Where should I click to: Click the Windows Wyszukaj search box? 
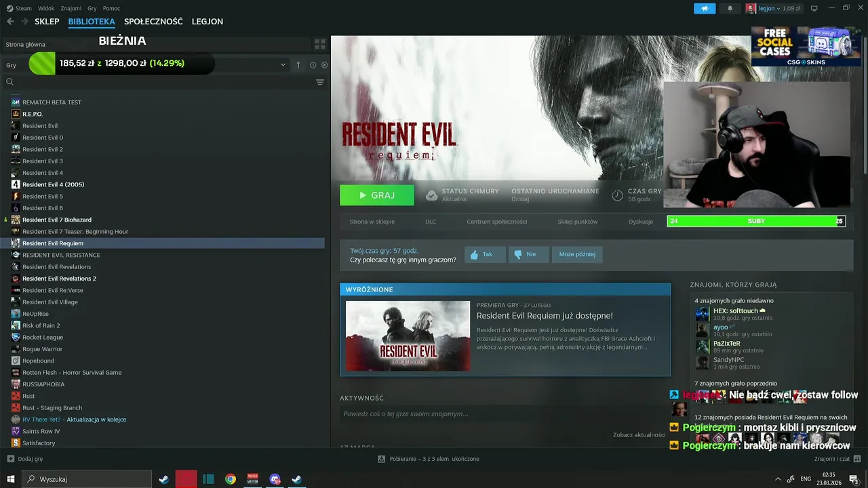click(87, 479)
